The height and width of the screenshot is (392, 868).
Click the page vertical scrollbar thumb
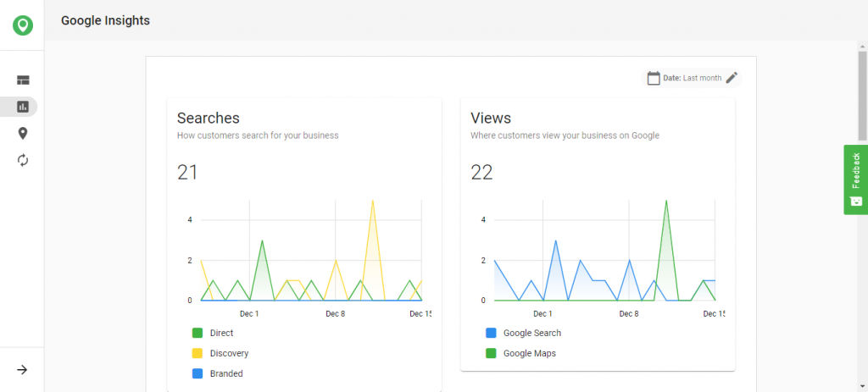coord(862,97)
